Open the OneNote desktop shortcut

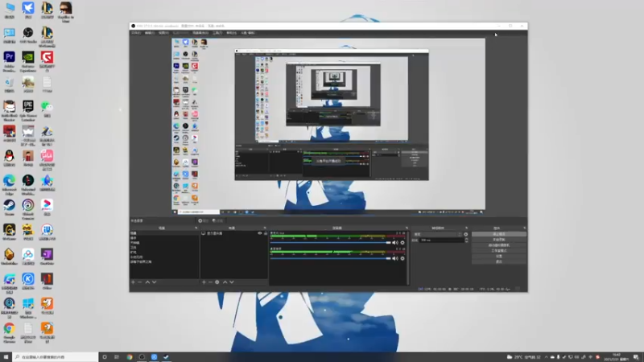47,257
